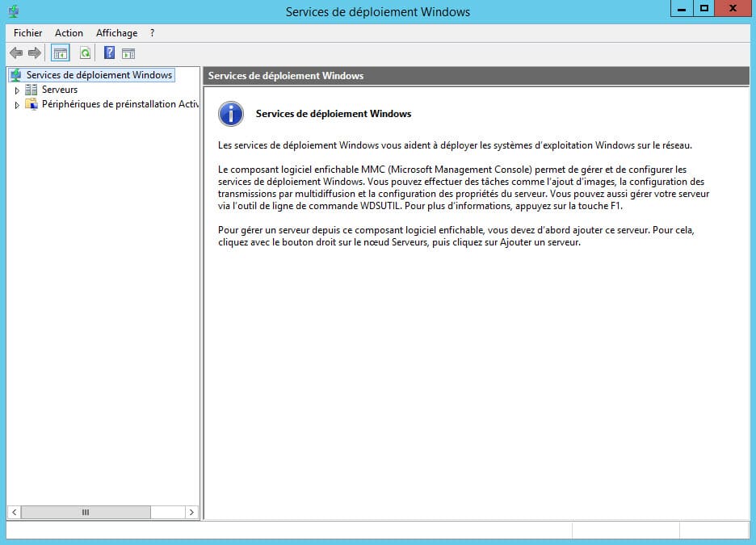Click the blue information icon

(231, 114)
